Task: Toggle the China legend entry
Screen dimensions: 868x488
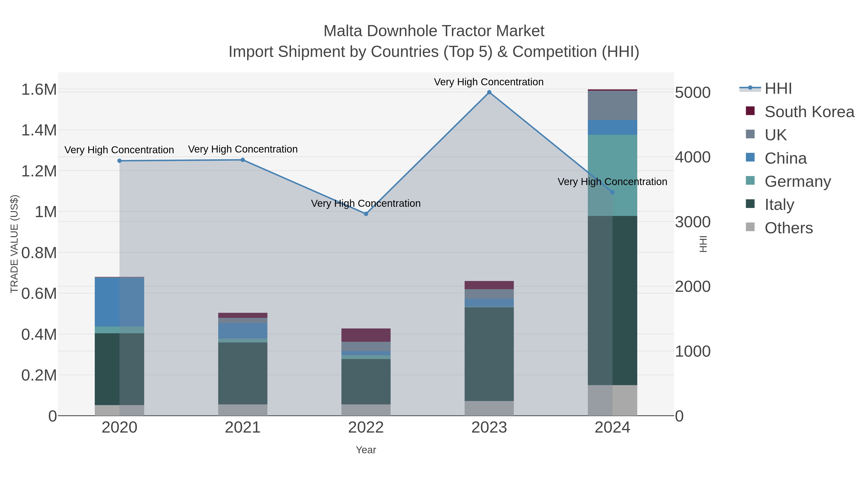Action: click(776, 158)
